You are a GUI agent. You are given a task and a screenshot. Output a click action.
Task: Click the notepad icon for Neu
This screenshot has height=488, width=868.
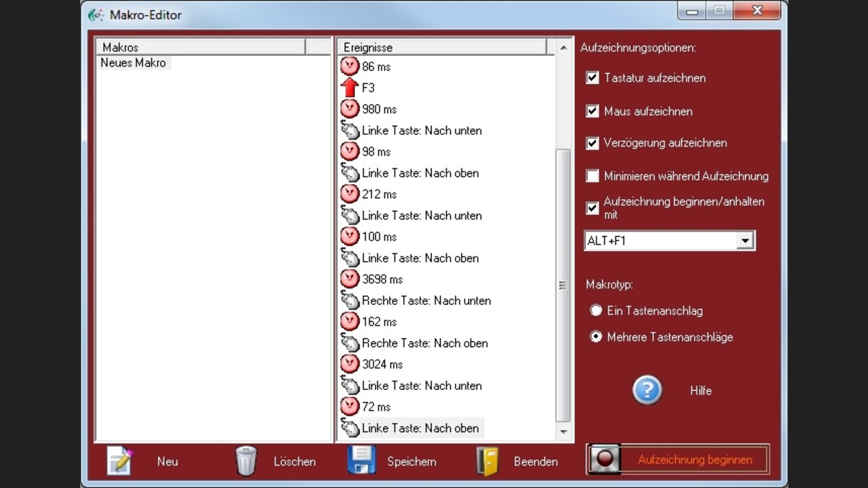pos(120,461)
